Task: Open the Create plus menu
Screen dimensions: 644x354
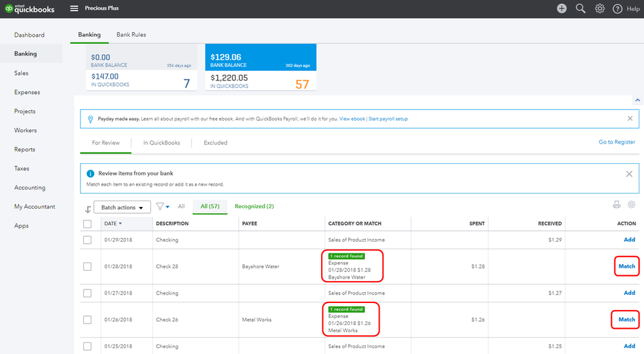Action: pos(561,8)
